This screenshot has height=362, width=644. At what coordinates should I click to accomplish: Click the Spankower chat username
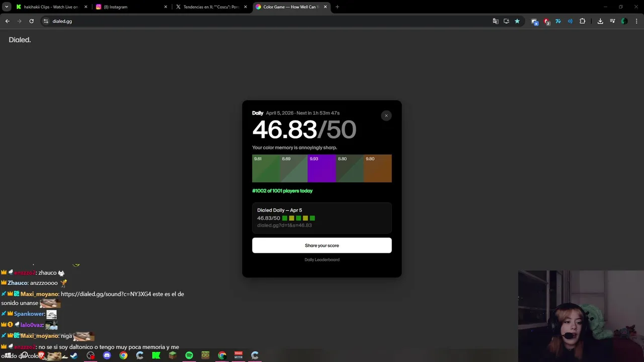pyautogui.click(x=29, y=314)
